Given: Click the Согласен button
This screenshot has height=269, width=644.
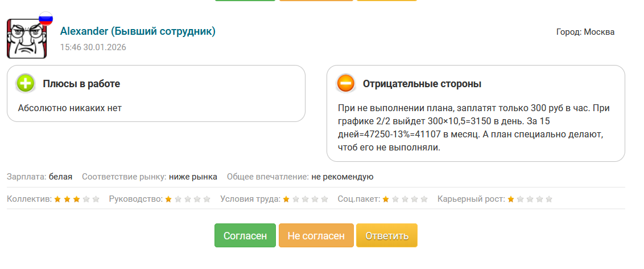Looking at the screenshot, I should click(x=245, y=236).
